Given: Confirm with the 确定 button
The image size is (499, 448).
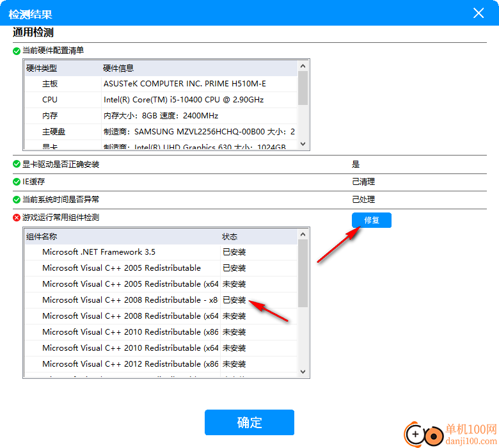Looking at the screenshot, I should tap(249, 422).
